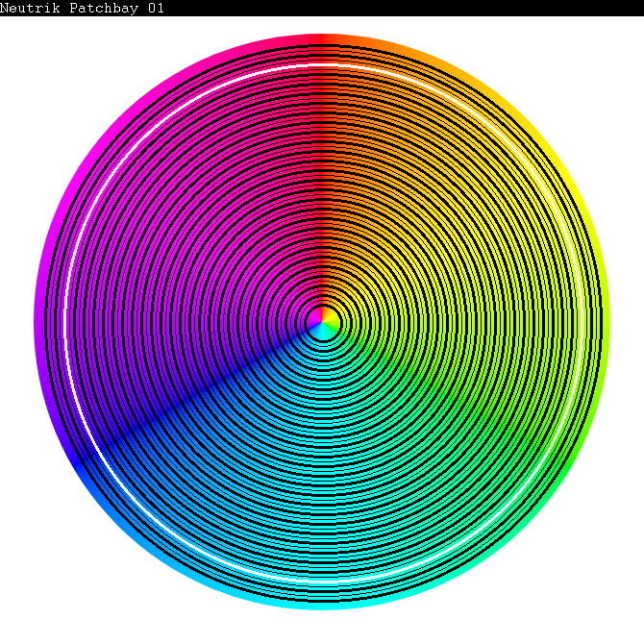Click the white ring directly above center
The width and height of the screenshot is (644, 644).
(322, 65)
